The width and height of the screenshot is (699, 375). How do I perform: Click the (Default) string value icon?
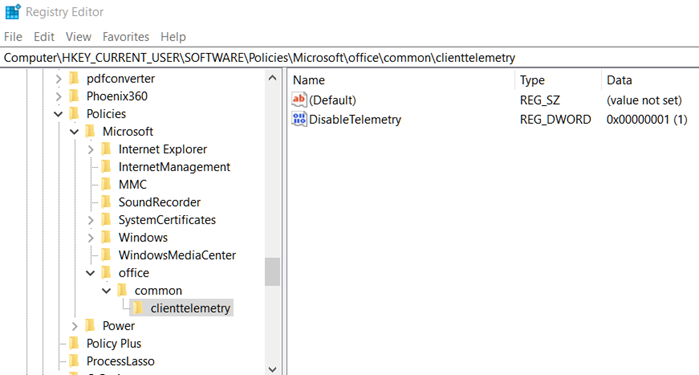[299, 99]
